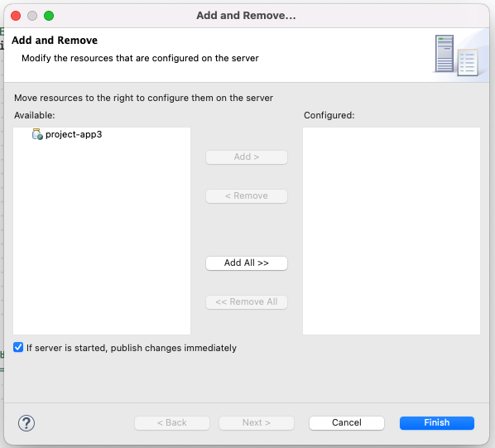Click inside the empty Configured list
The image size is (495, 448).
point(392,231)
